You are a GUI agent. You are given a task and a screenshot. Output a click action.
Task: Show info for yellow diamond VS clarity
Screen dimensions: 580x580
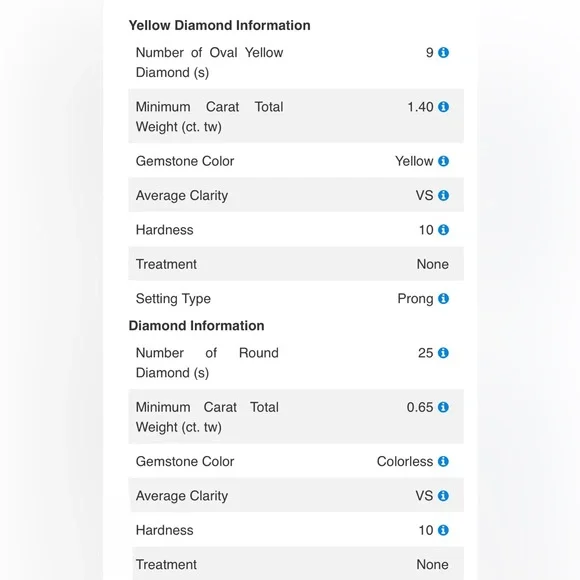pyautogui.click(x=443, y=195)
